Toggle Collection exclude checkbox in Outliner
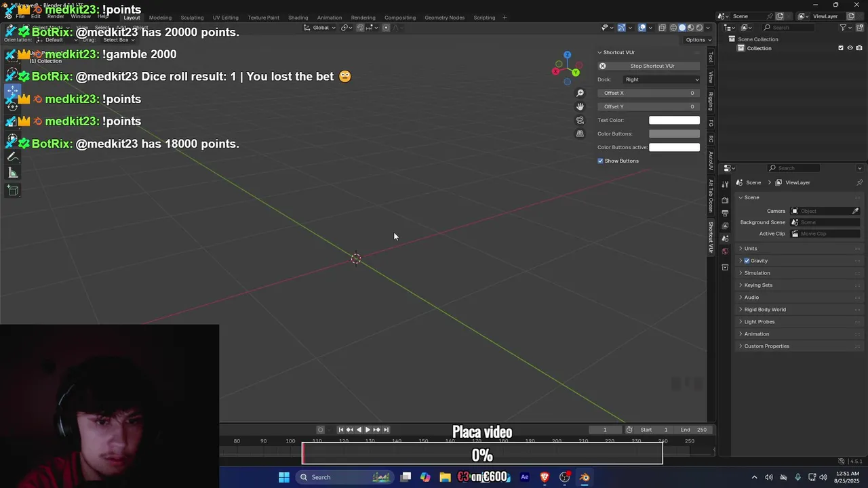 [841, 48]
